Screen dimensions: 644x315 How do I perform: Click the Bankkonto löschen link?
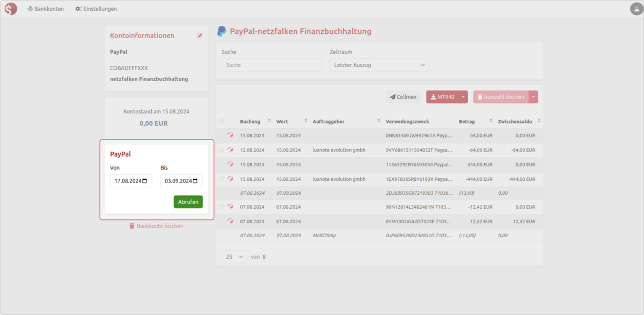(x=156, y=226)
